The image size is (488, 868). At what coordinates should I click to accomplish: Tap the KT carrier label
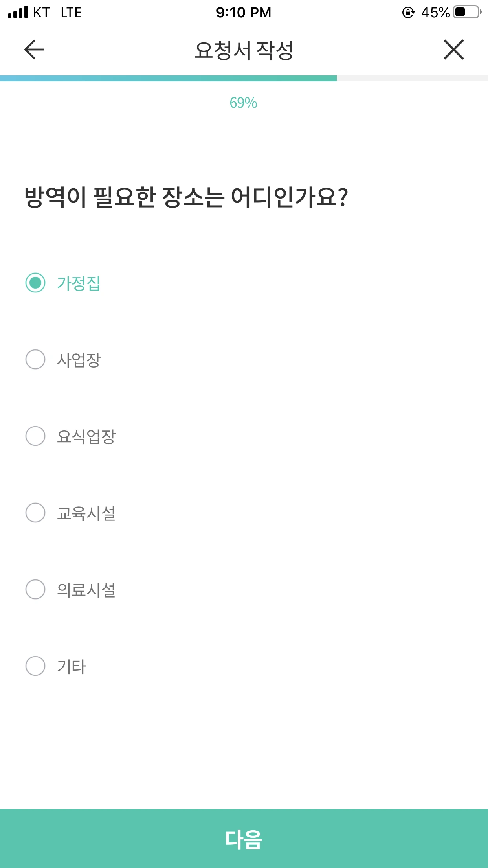[x=41, y=13]
